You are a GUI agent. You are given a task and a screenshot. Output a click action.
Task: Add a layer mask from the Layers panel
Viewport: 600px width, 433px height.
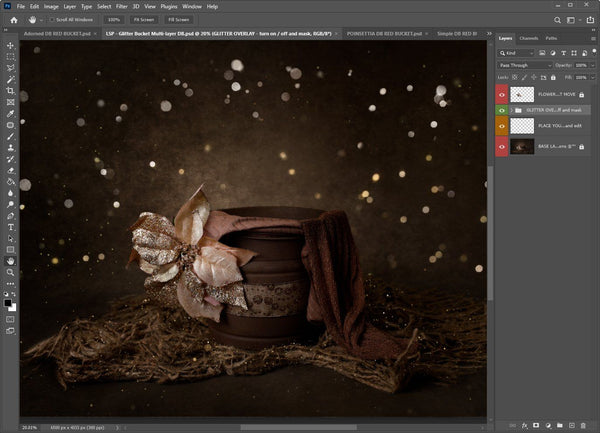point(536,425)
